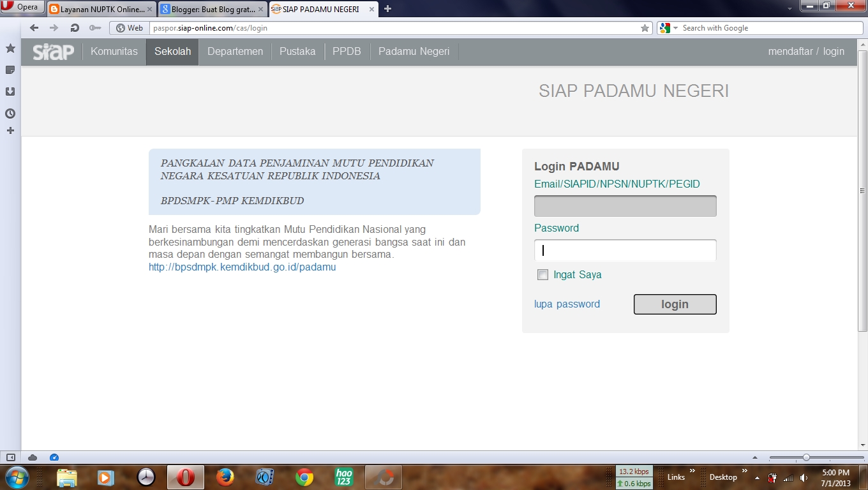Bookmark the page with the star icon in address bar

(645, 28)
